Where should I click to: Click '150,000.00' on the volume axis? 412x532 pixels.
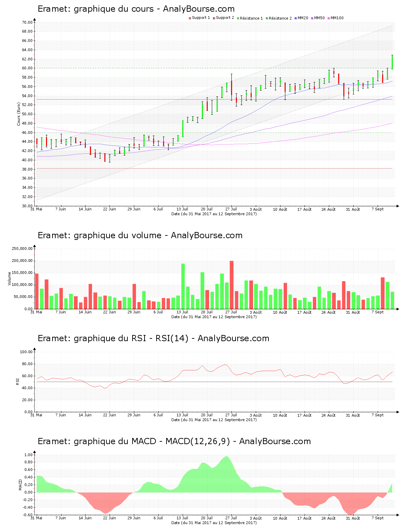click(x=22, y=273)
